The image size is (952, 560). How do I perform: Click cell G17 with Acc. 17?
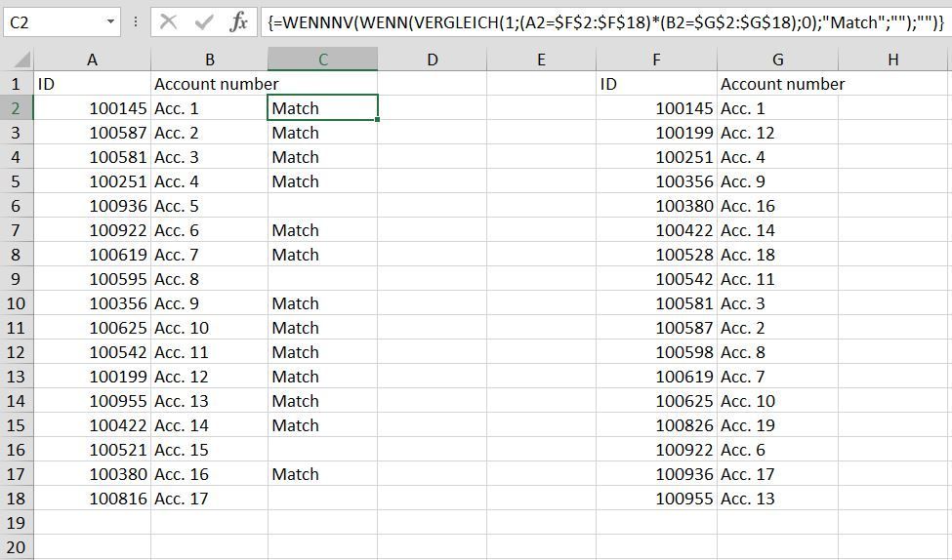point(778,474)
